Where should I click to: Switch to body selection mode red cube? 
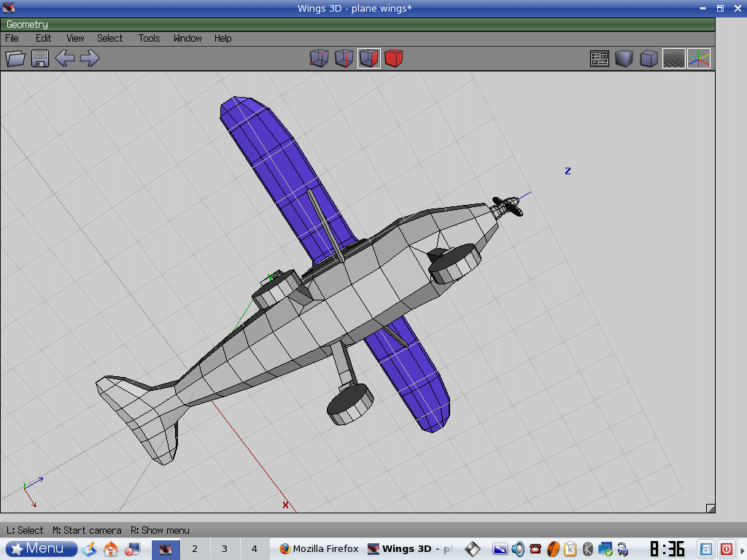394,58
